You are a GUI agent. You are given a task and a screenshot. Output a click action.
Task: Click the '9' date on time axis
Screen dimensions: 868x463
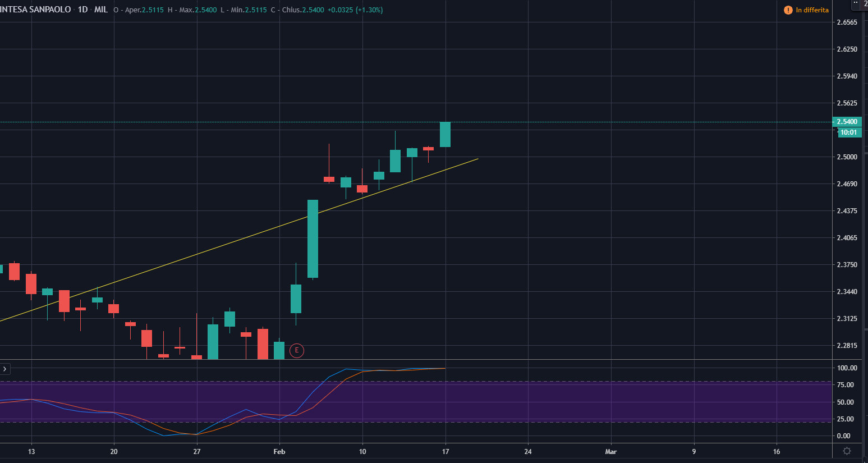tap(694, 452)
